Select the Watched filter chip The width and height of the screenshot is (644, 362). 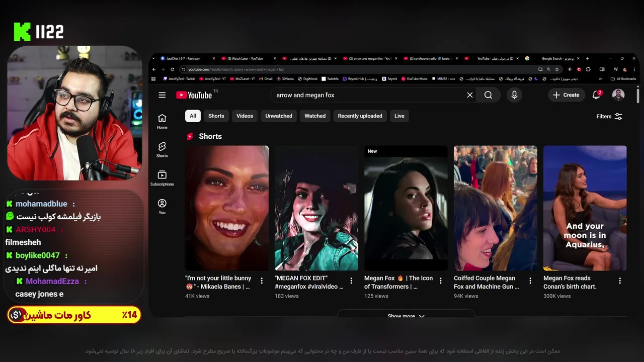coord(315,116)
